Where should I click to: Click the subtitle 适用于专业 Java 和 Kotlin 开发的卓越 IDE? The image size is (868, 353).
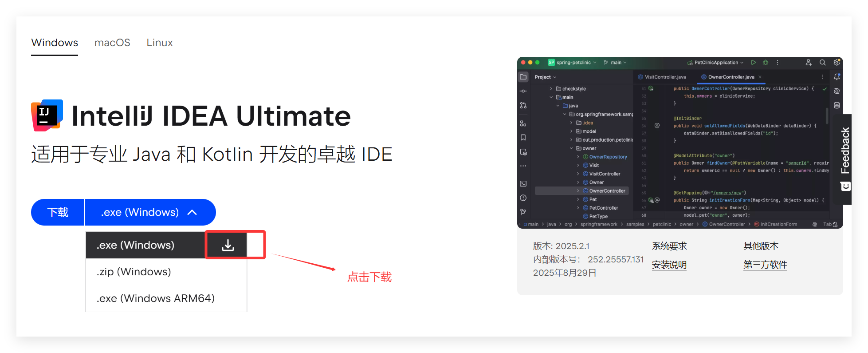pyautogui.click(x=212, y=155)
